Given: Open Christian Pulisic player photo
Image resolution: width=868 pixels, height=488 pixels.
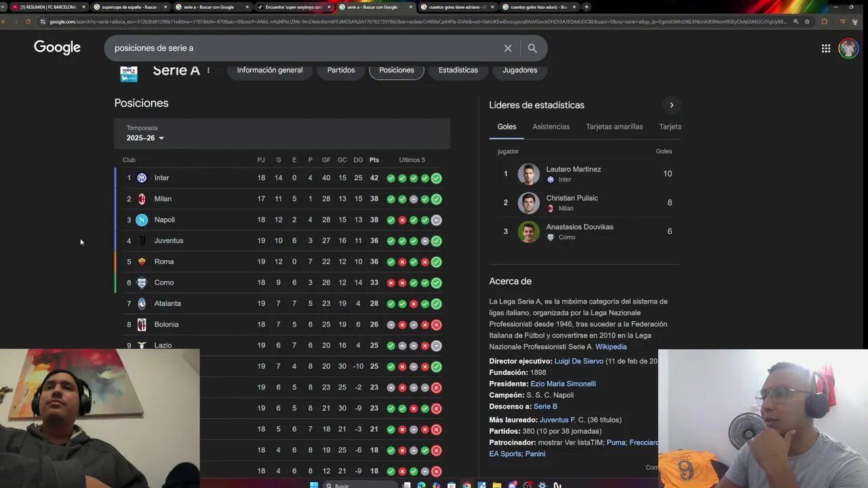Looking at the screenshot, I should coord(529,203).
